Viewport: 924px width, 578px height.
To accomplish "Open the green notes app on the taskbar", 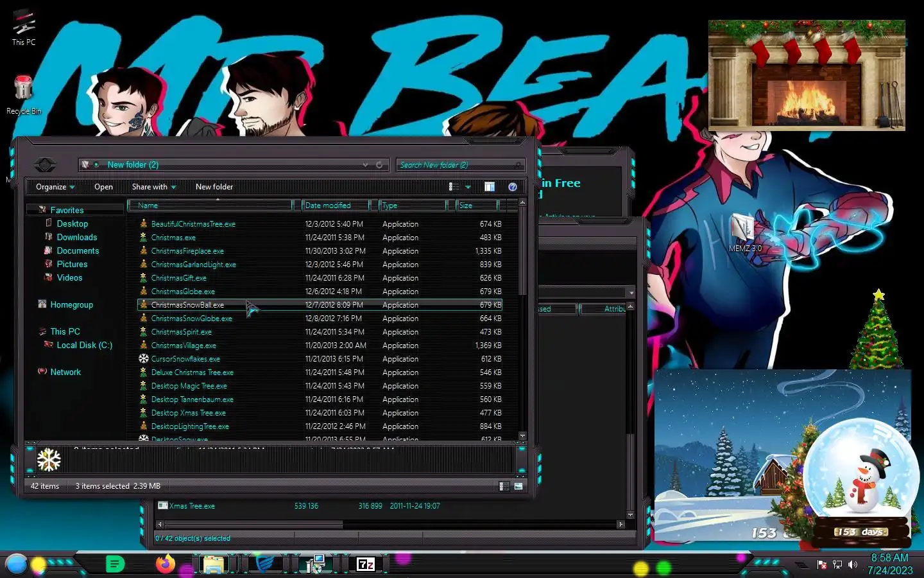I will [115, 564].
